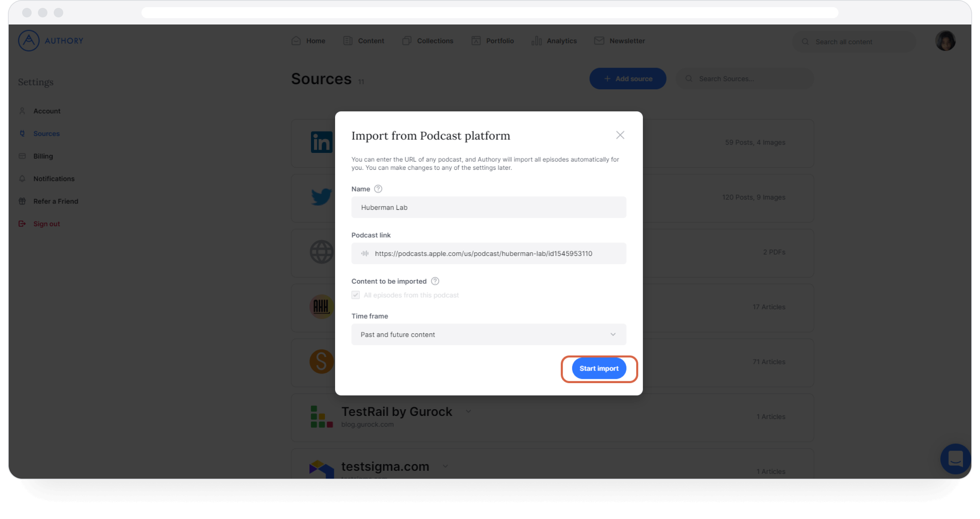Click the testsigma.com source logo
The image size is (980, 519).
click(x=322, y=470)
